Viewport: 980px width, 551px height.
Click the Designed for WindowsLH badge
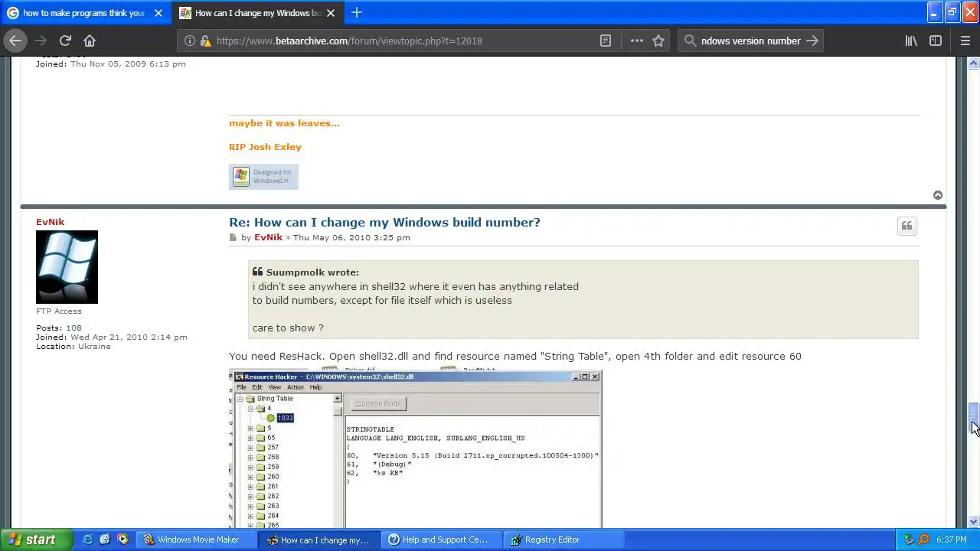point(263,177)
